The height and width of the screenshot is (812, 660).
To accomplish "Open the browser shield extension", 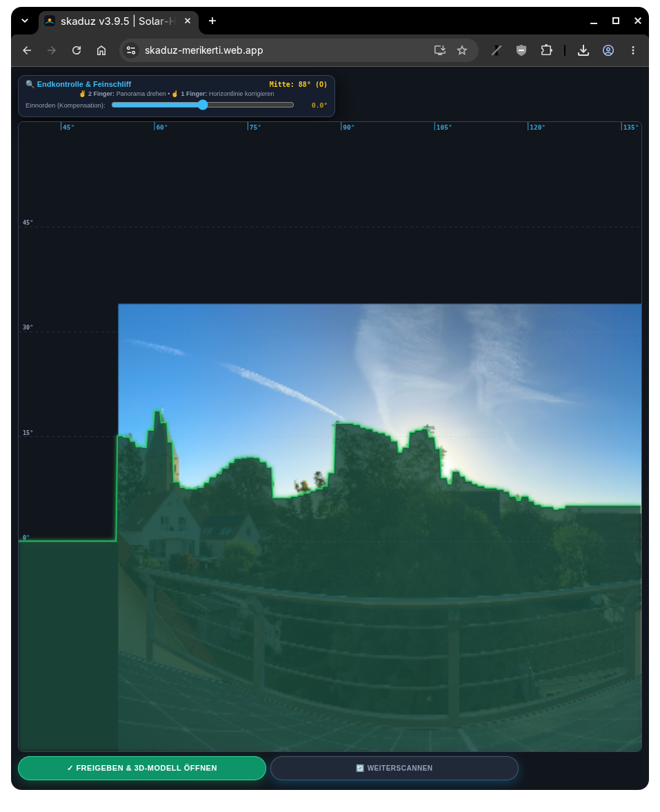I will click(521, 50).
